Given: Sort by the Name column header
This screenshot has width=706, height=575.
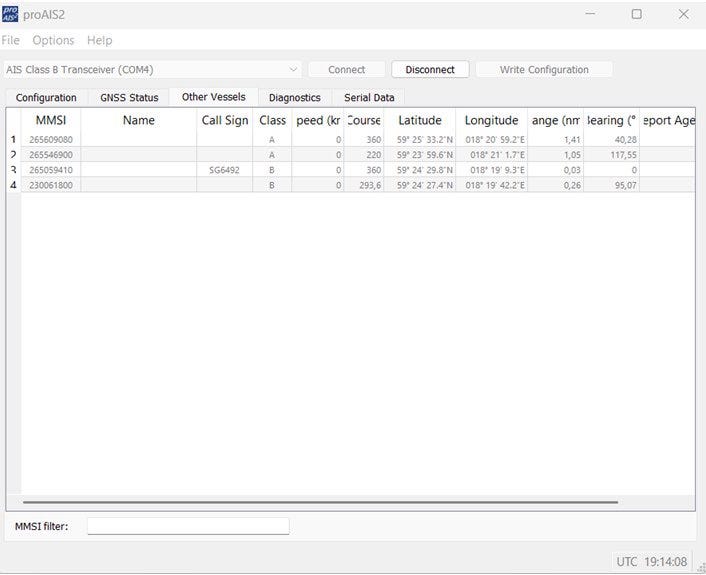Looking at the screenshot, I should pos(139,120).
